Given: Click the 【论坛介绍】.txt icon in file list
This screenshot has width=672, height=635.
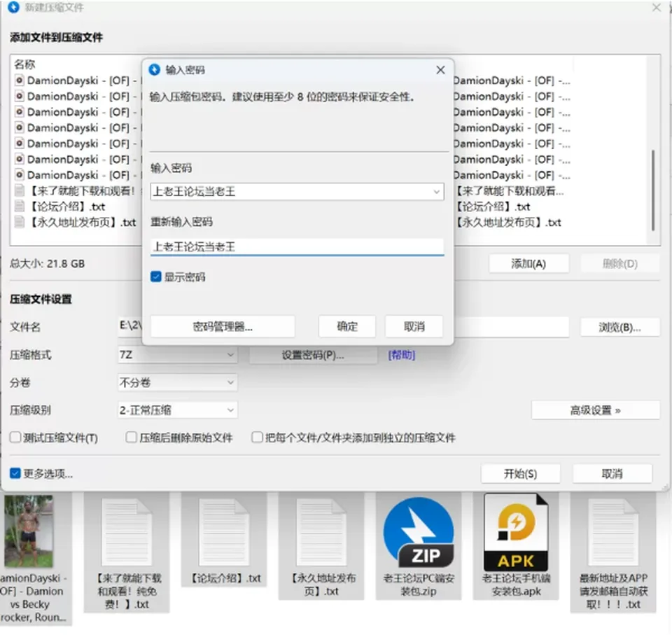Looking at the screenshot, I should pyautogui.click(x=20, y=207).
